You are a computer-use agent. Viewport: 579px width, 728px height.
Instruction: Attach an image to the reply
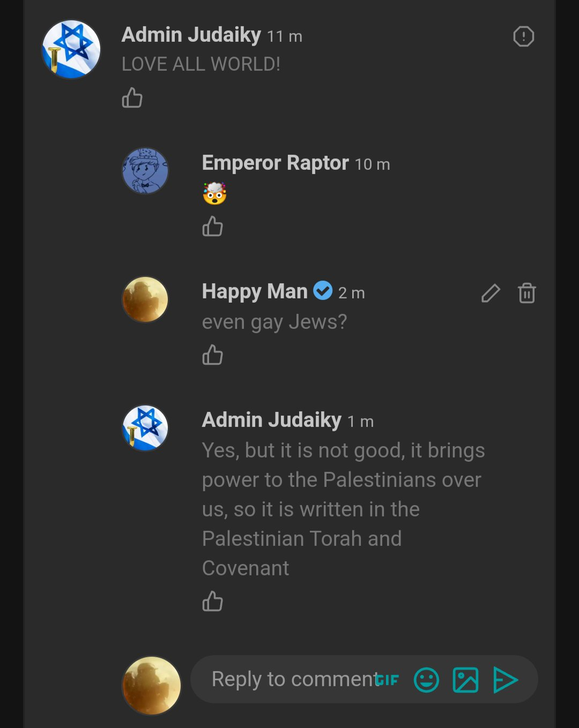click(465, 680)
